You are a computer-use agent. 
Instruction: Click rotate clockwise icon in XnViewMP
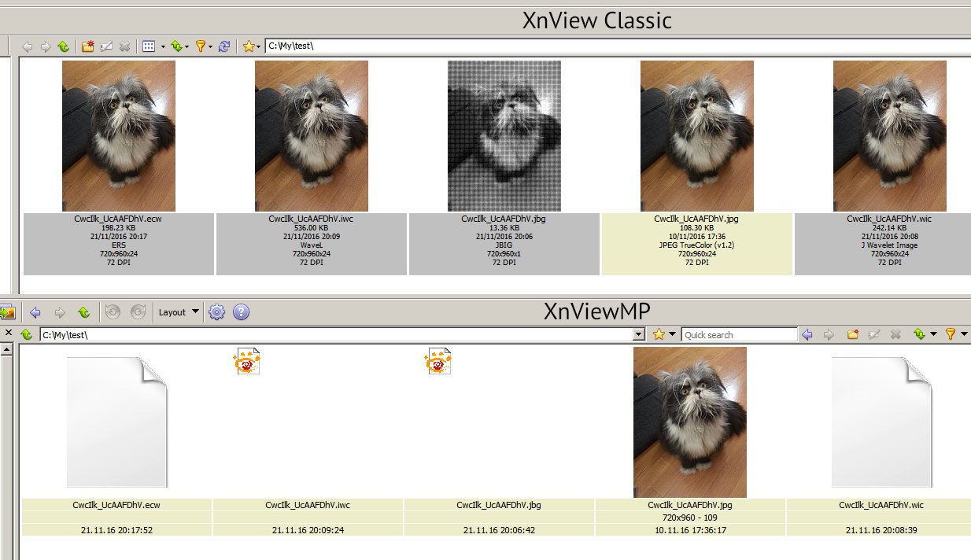pos(138,311)
